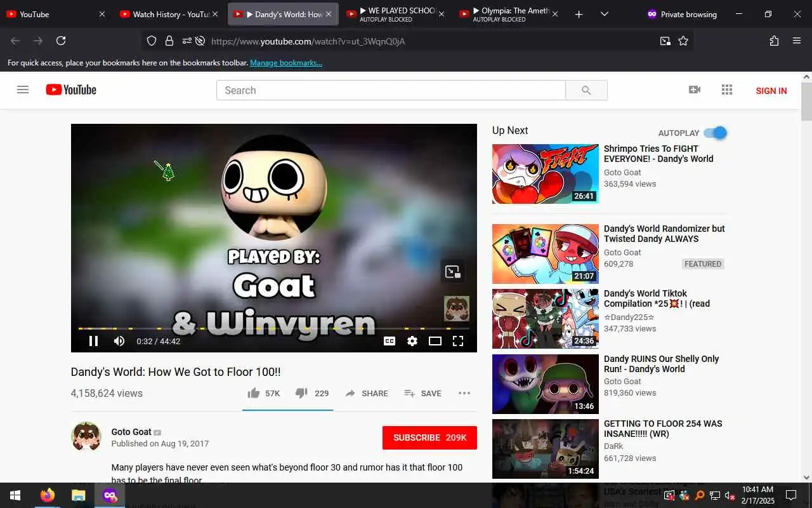Open the Windows notification center

click(791, 495)
